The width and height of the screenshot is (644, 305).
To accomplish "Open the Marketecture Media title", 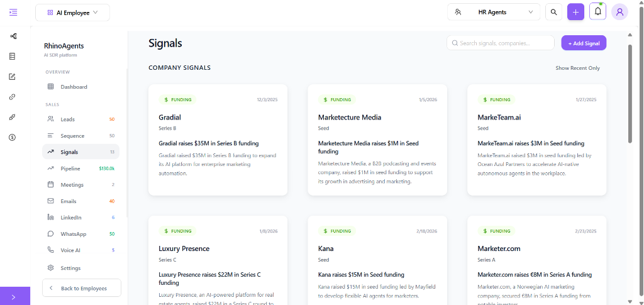I will coord(350,118).
